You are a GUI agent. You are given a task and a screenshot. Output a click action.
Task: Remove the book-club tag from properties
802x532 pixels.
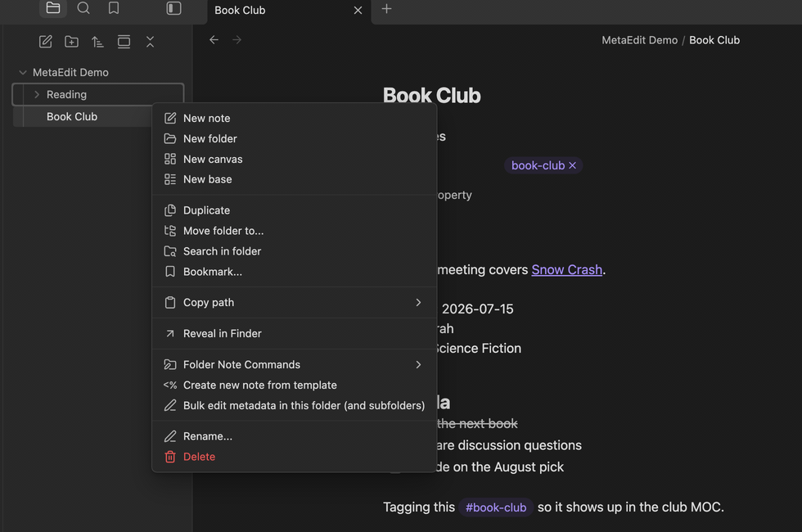572,165
